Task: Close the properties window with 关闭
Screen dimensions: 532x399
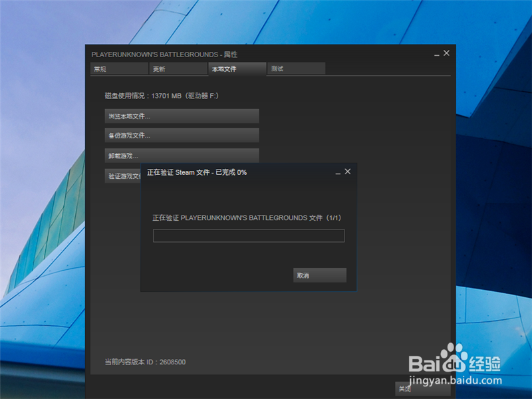Action: point(423,389)
